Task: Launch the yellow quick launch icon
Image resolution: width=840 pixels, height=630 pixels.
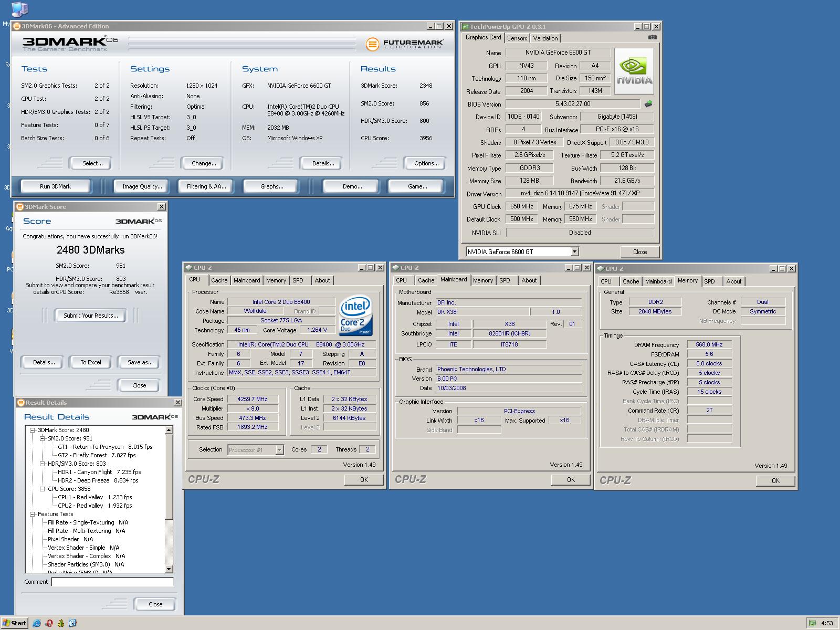Action: coord(61,623)
